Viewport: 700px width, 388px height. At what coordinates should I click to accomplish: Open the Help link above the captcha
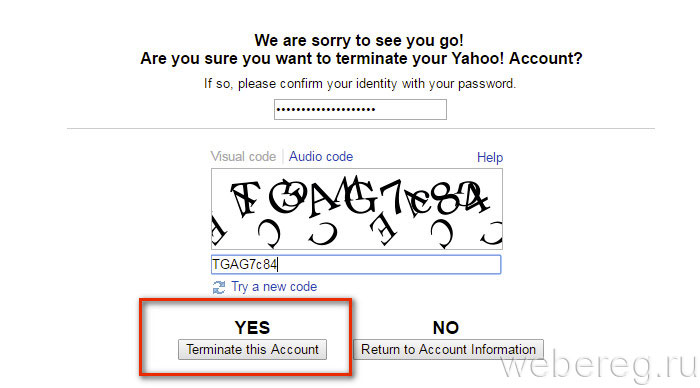(490, 158)
